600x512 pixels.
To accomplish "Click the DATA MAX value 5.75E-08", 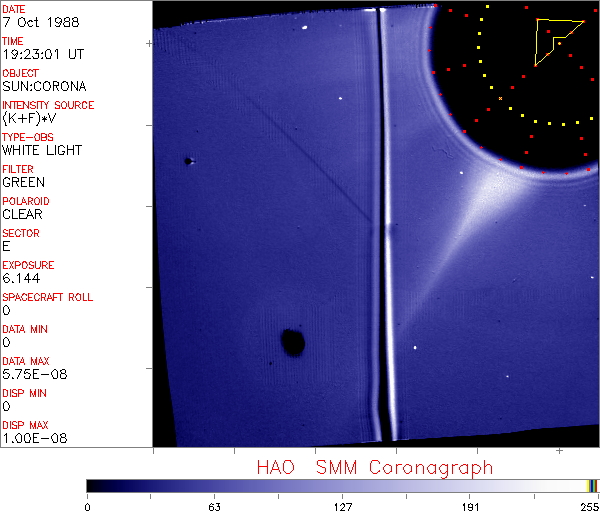I will tap(30, 375).
